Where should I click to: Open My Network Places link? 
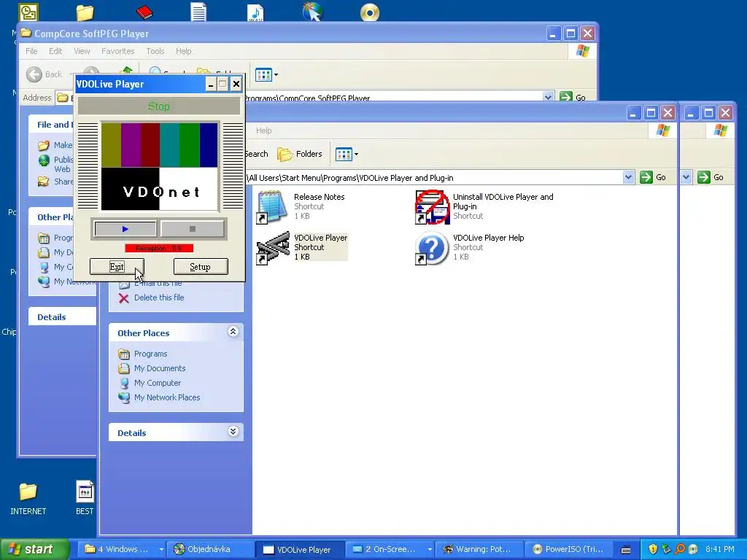167,397
